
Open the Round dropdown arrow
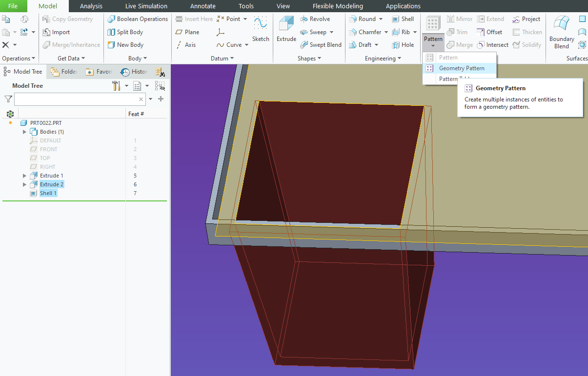pos(381,19)
